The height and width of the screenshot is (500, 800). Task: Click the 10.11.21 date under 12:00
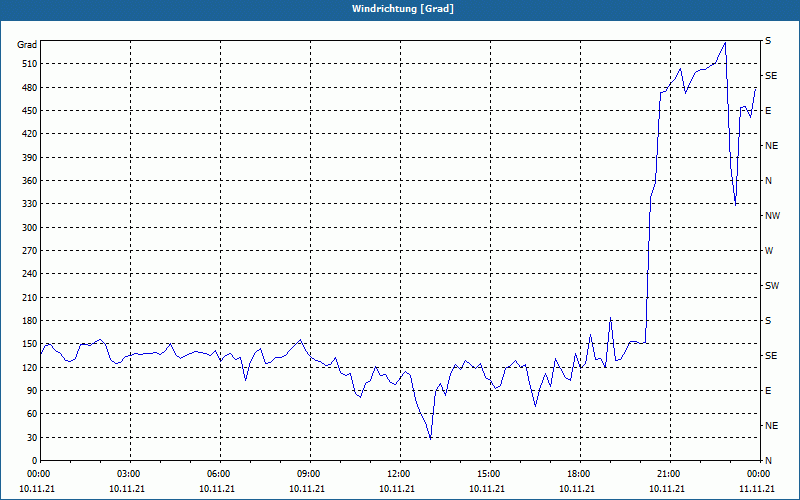(x=397, y=489)
